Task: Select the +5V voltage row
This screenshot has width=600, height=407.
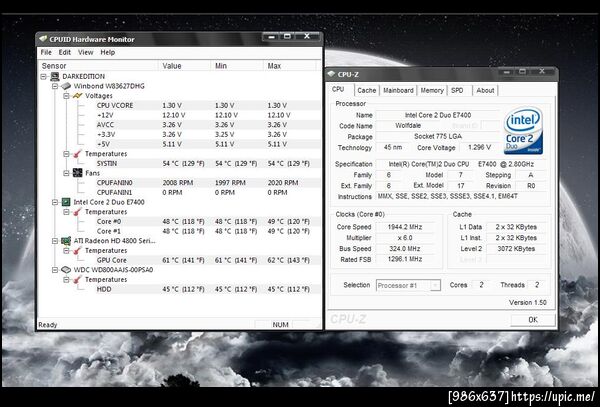Action: click(209, 144)
